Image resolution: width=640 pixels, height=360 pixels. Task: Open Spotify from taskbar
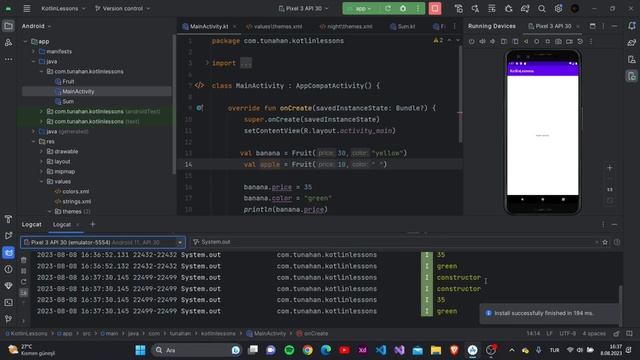pos(289,350)
